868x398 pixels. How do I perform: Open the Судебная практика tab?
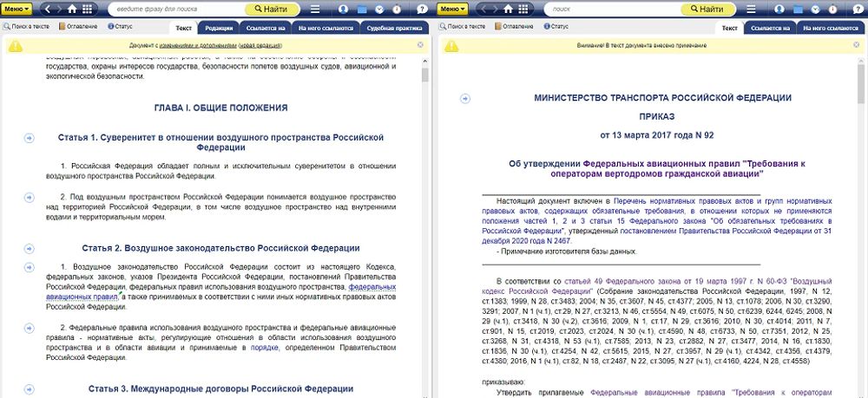point(393,28)
